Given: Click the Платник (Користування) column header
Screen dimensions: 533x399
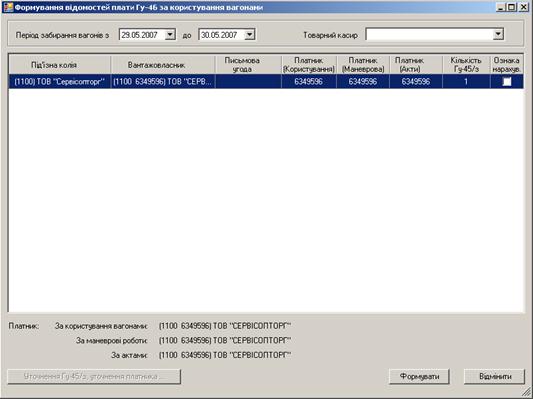Looking at the screenshot, I should click(309, 65).
